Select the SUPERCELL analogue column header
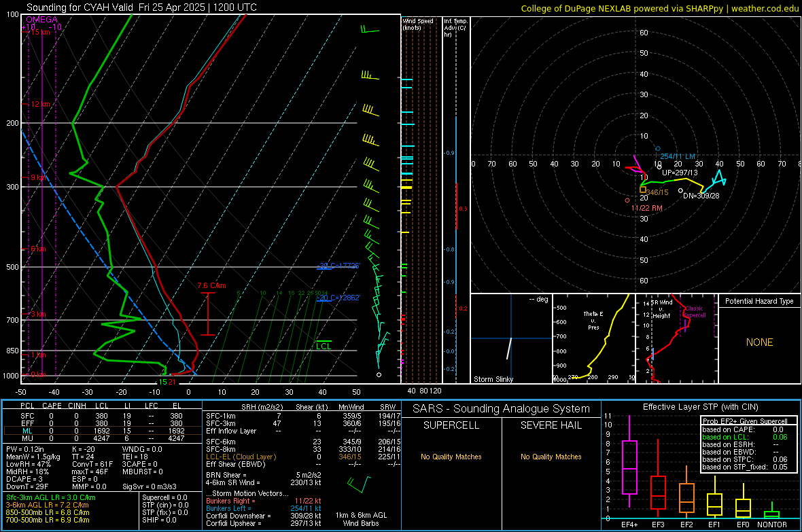 [x=451, y=425]
